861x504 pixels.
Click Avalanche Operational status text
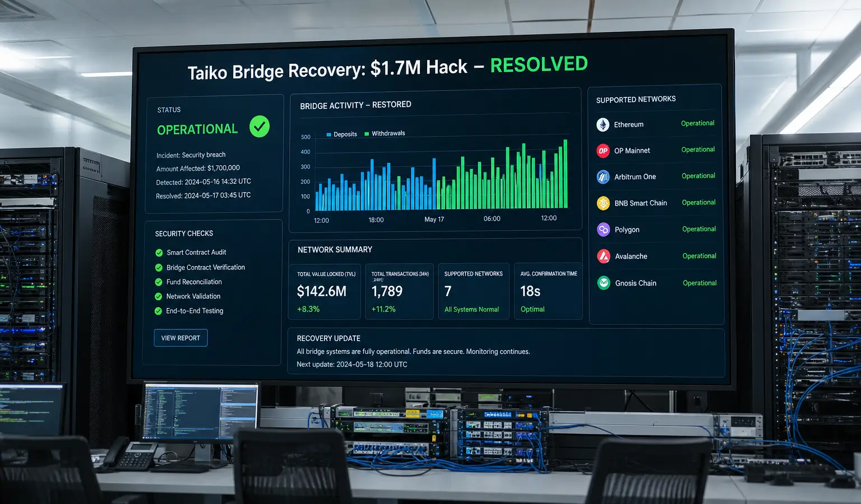coord(699,256)
